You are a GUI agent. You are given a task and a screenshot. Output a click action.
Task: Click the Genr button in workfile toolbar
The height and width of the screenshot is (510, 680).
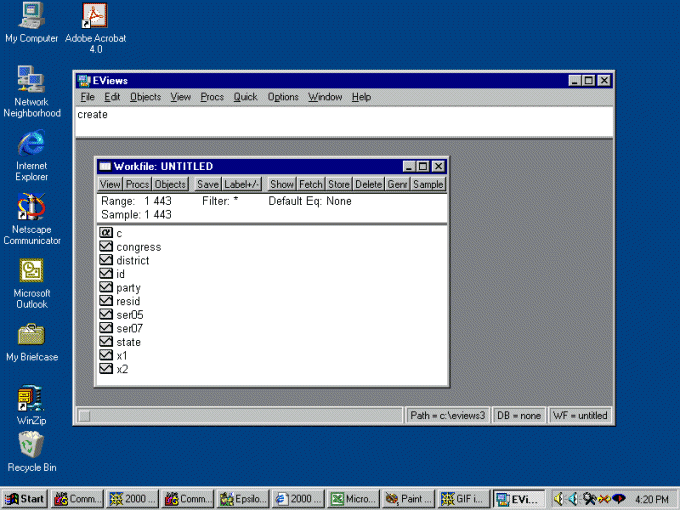click(398, 184)
